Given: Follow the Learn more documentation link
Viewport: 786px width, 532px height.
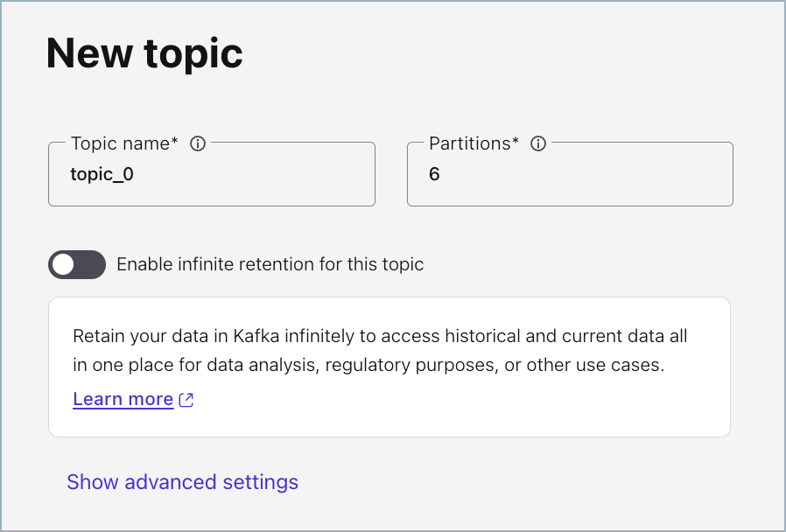Looking at the screenshot, I should coord(123,399).
